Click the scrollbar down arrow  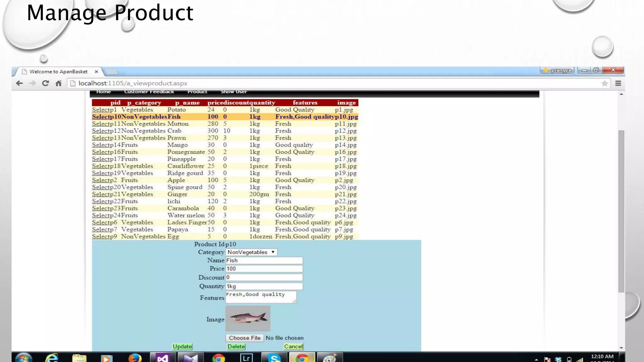(x=621, y=348)
